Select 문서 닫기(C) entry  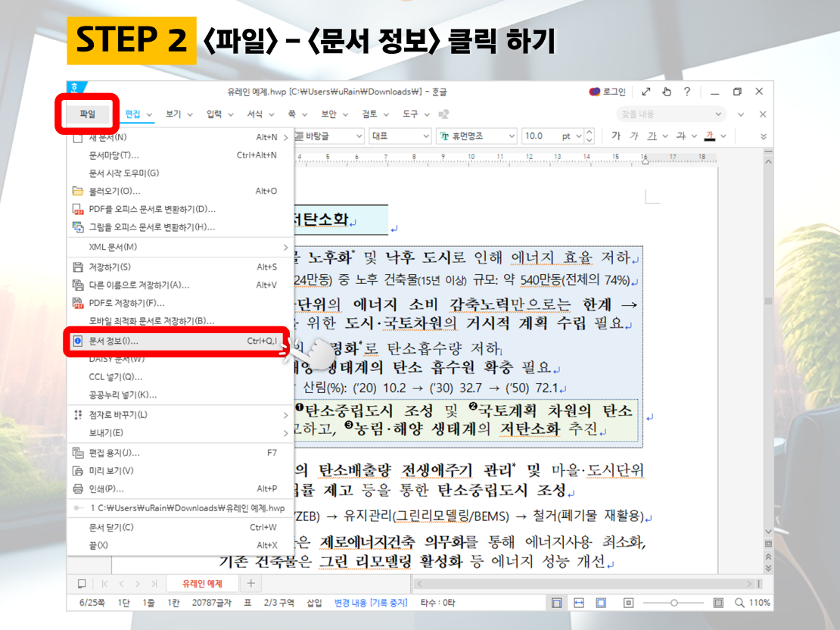(x=181, y=528)
